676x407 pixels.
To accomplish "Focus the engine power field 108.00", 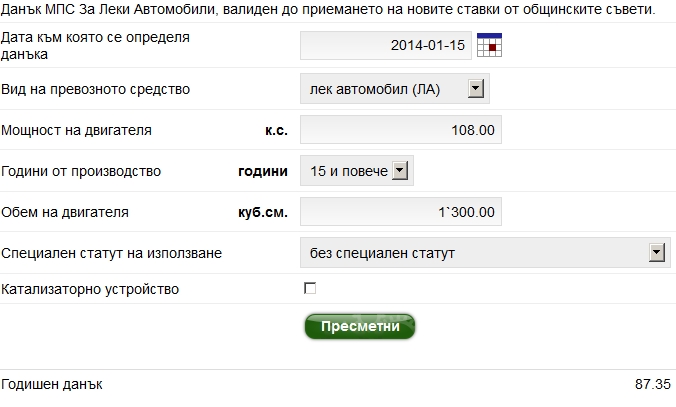I will click(401, 130).
